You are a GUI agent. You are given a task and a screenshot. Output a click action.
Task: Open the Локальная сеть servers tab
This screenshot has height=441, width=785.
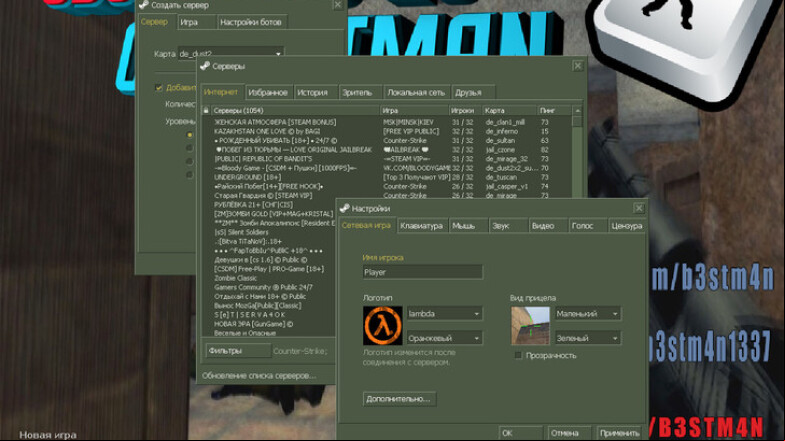[x=416, y=93]
